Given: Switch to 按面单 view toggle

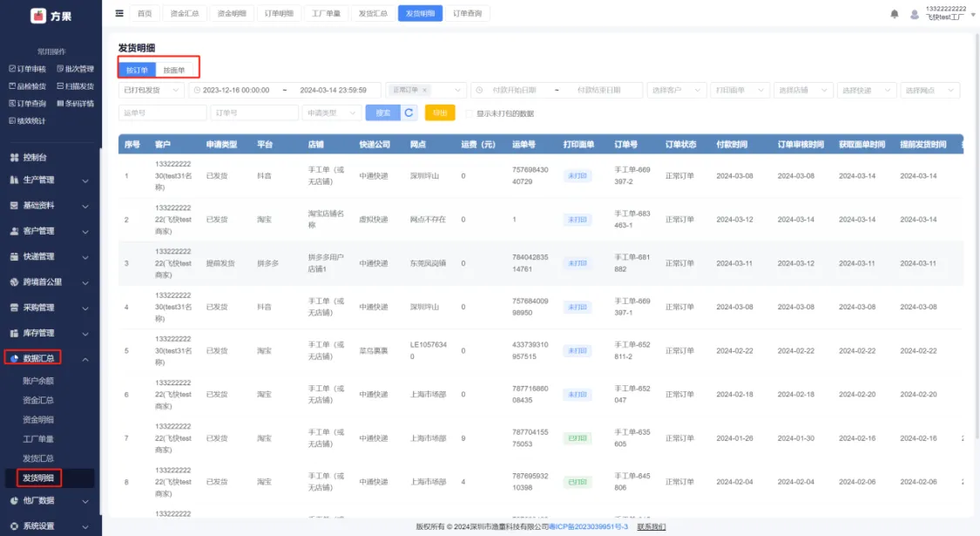Looking at the screenshot, I should click(x=175, y=70).
